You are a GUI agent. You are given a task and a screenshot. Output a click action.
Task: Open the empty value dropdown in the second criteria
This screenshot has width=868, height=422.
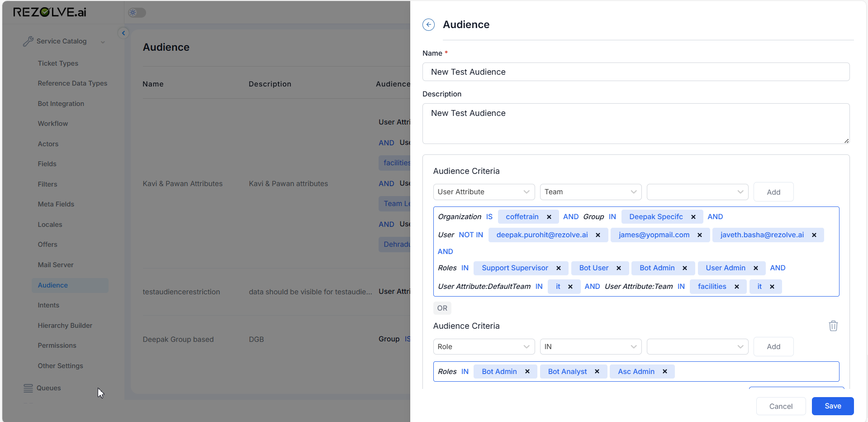(697, 347)
